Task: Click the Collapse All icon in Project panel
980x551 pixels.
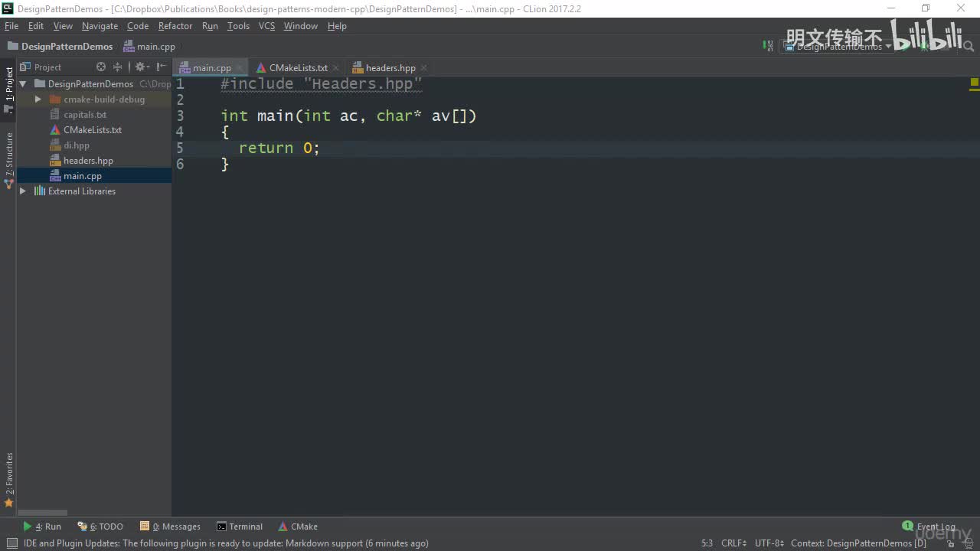Action: pos(117,67)
